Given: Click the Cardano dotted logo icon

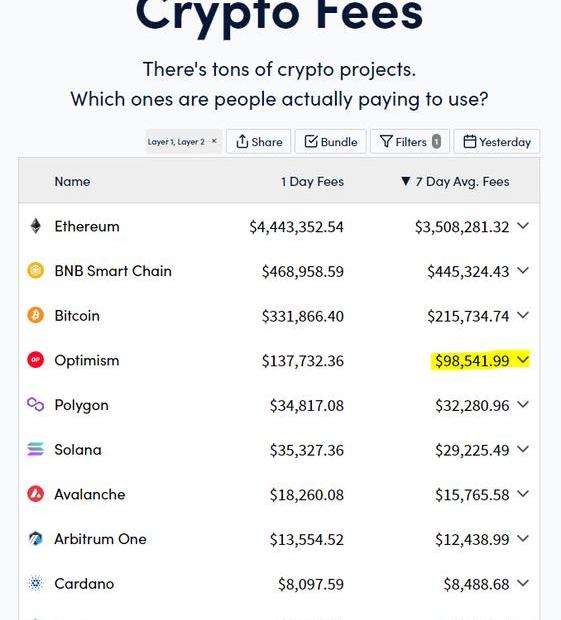Looking at the screenshot, I should 36,583.
